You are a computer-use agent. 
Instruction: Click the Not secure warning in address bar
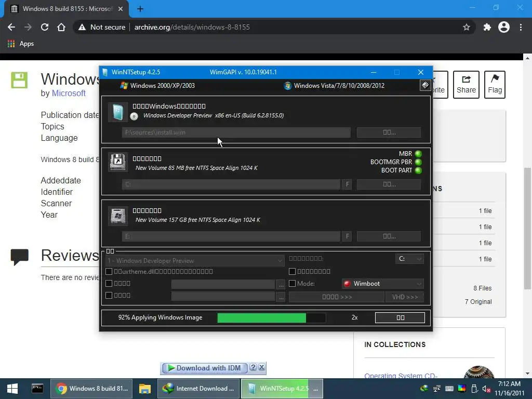coord(102,27)
